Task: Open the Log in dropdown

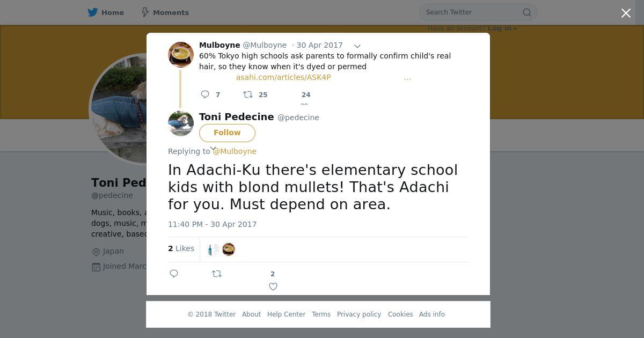Action: pyautogui.click(x=502, y=28)
